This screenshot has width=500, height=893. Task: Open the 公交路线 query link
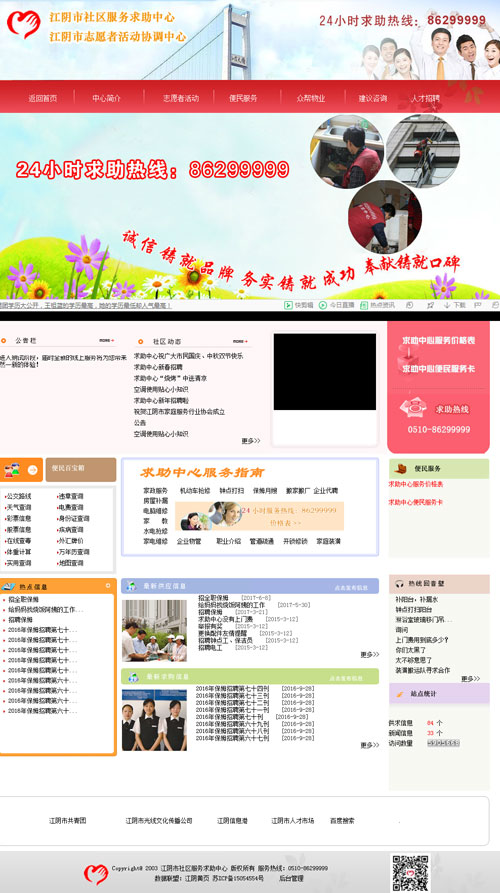(19, 496)
